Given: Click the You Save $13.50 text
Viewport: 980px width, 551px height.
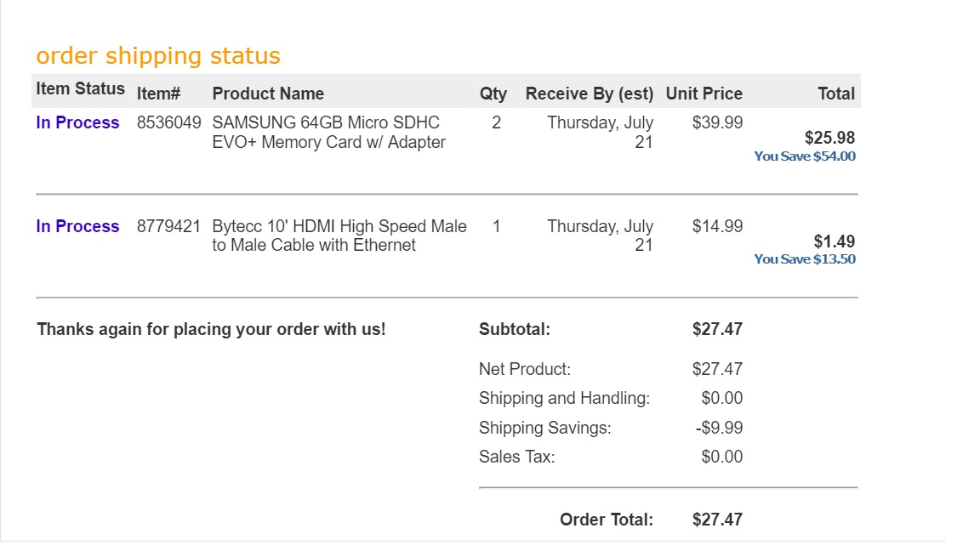Looking at the screenshot, I should [804, 259].
